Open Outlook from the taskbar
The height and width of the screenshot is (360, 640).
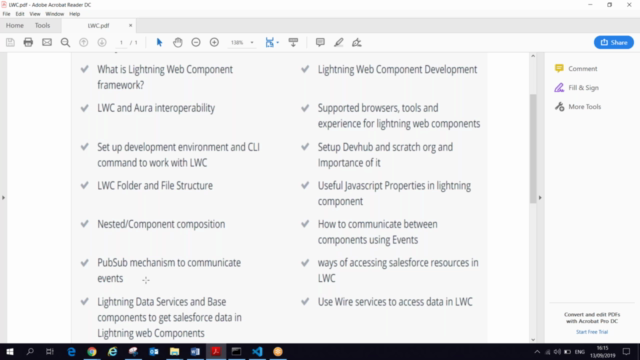tap(154, 351)
